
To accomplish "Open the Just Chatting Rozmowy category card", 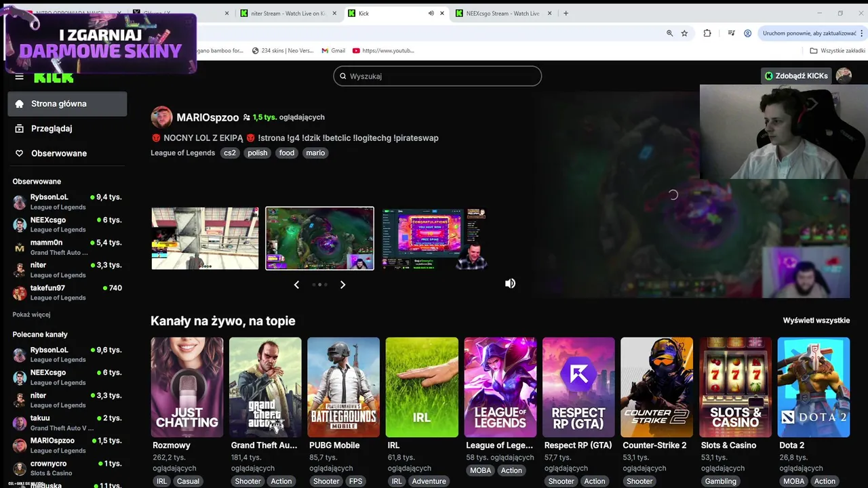I will point(187,387).
